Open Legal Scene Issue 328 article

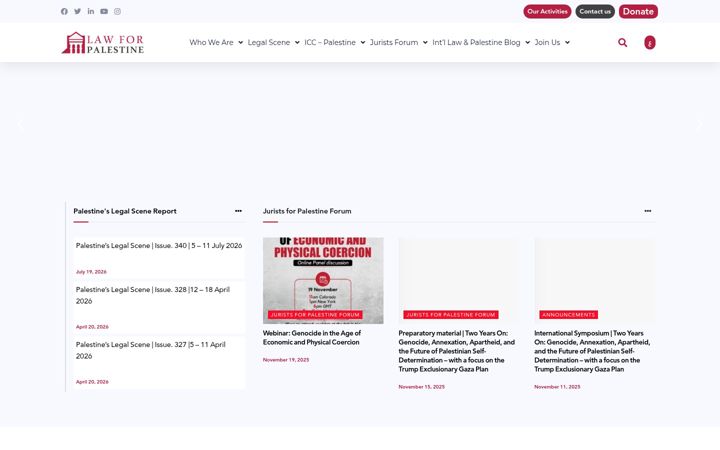(x=153, y=295)
